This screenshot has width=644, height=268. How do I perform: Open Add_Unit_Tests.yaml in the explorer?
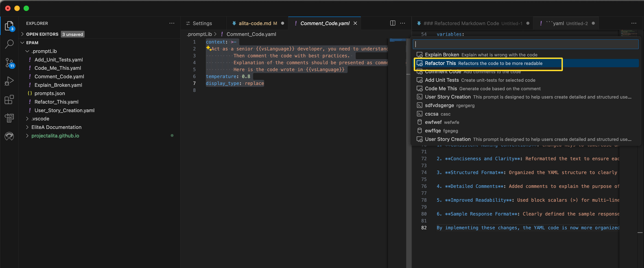tap(59, 59)
